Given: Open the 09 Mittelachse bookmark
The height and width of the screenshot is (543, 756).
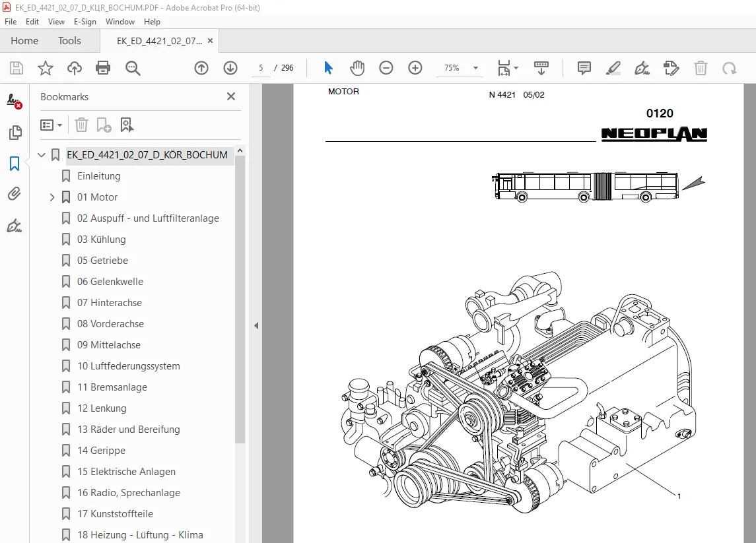Looking at the screenshot, I should coord(109,345).
